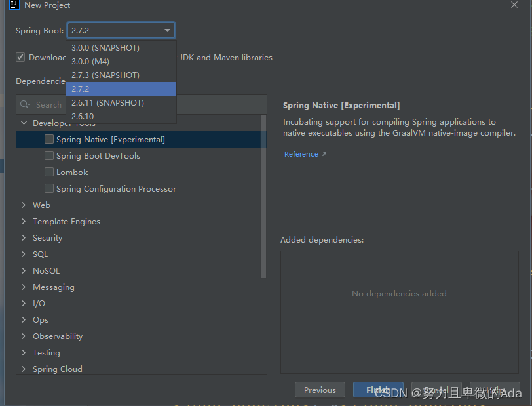Click the Spring Cloud category label

pyautogui.click(x=58, y=369)
